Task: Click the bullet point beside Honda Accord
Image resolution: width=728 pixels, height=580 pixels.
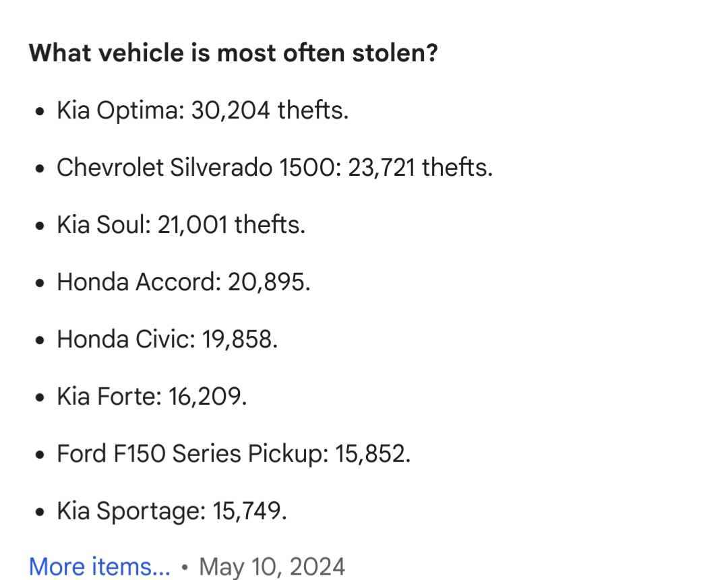Action: coord(41,283)
